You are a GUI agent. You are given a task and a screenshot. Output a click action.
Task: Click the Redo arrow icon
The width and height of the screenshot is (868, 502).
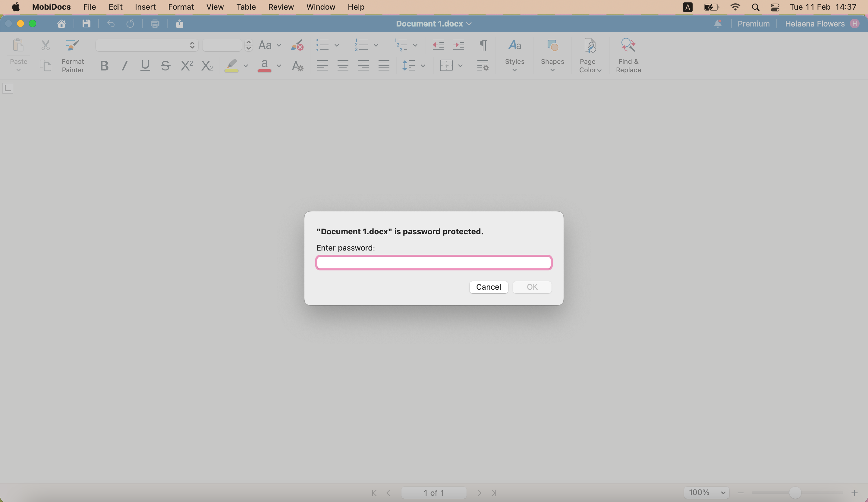click(x=130, y=23)
